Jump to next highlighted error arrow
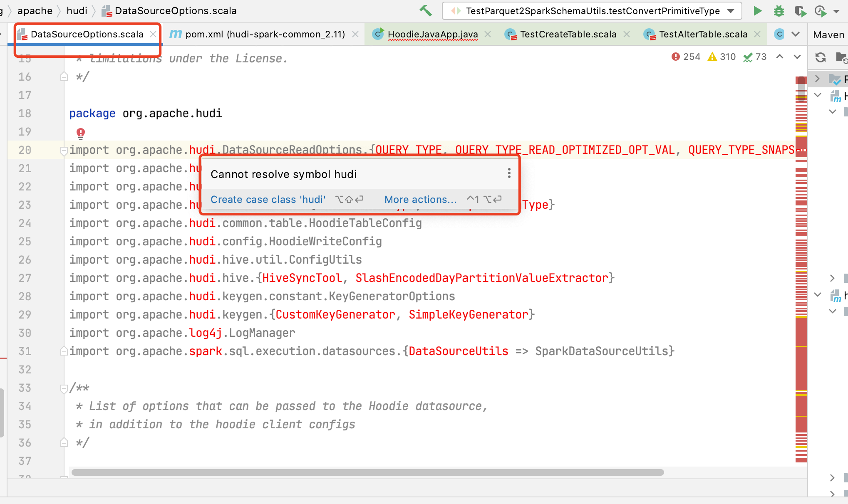This screenshot has height=504, width=848. [x=797, y=57]
